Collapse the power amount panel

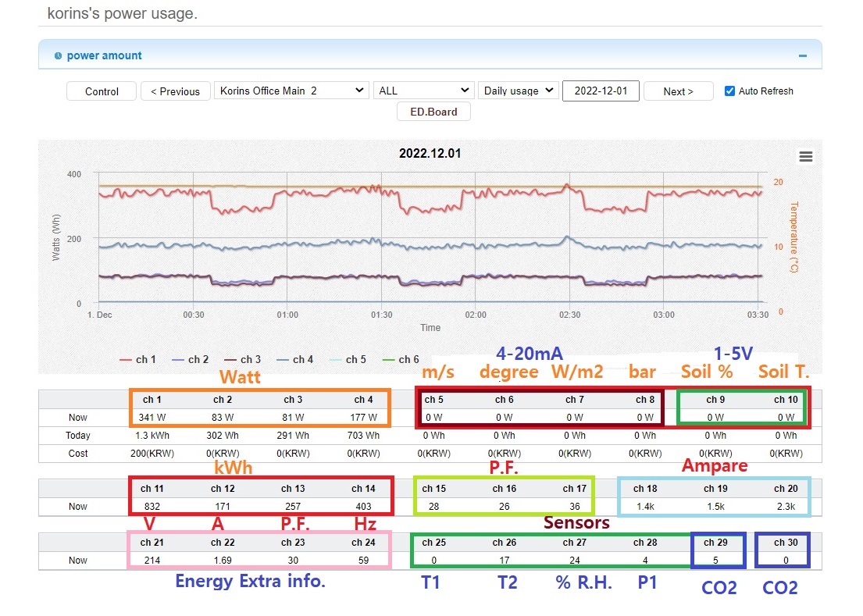pyautogui.click(x=802, y=56)
